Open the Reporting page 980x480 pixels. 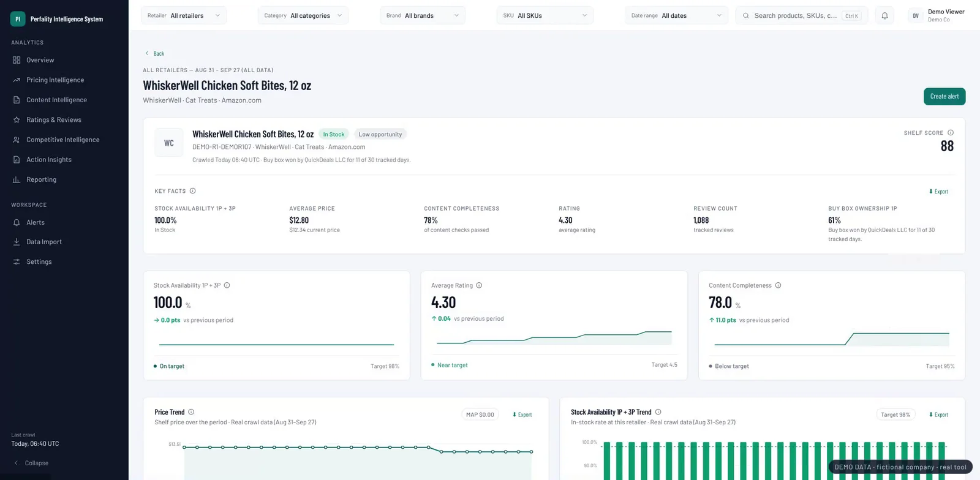click(64, 179)
